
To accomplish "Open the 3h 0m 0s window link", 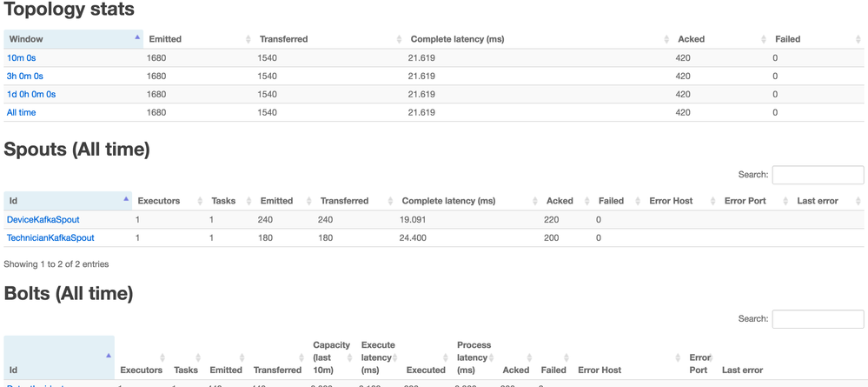I will 24,77.
